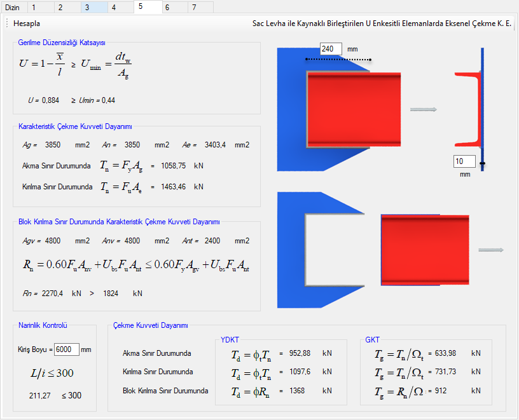The width and height of the screenshot is (519, 420).
Task: Select tab 5
Action: (148, 6)
